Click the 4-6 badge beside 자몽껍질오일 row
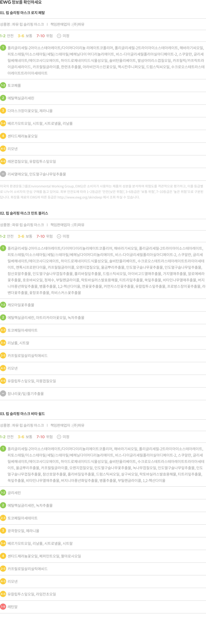The width and height of the screenshot is (206, 644). click(x=3, y=381)
